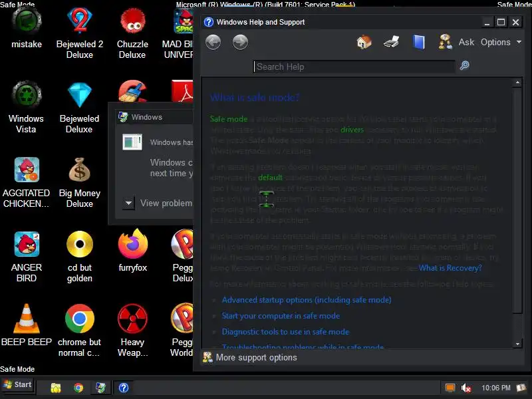
Task: Select the Peggle Deluxe desktop icon
Action: click(182, 257)
